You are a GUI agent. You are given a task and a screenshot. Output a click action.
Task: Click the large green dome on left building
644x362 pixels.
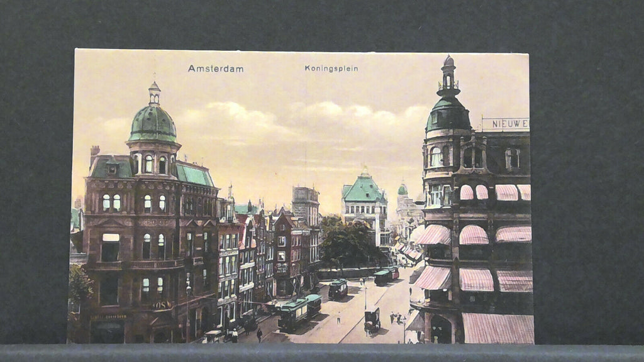153,124
